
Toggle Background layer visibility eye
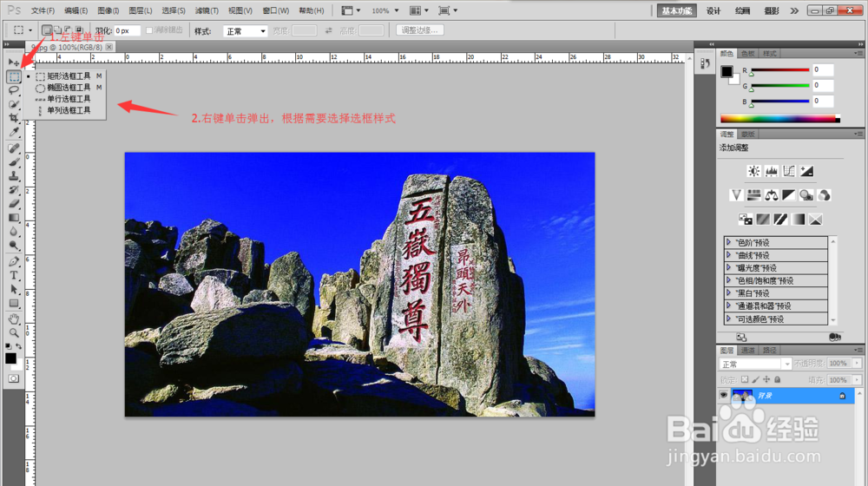pyautogui.click(x=724, y=395)
